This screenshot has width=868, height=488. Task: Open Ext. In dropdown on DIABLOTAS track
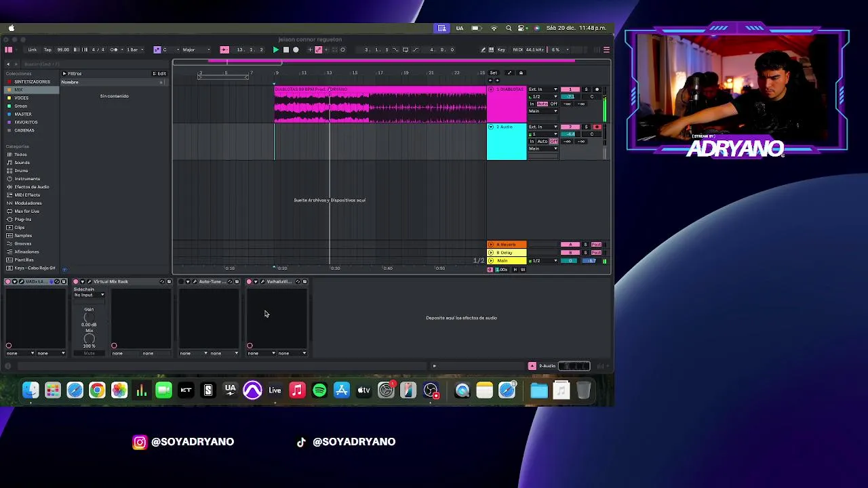543,89
